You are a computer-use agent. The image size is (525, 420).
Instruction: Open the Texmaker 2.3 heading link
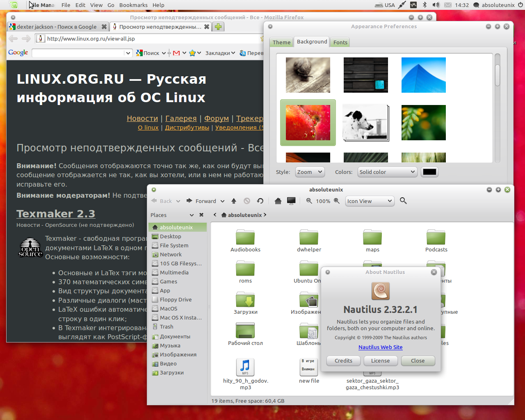coord(56,214)
